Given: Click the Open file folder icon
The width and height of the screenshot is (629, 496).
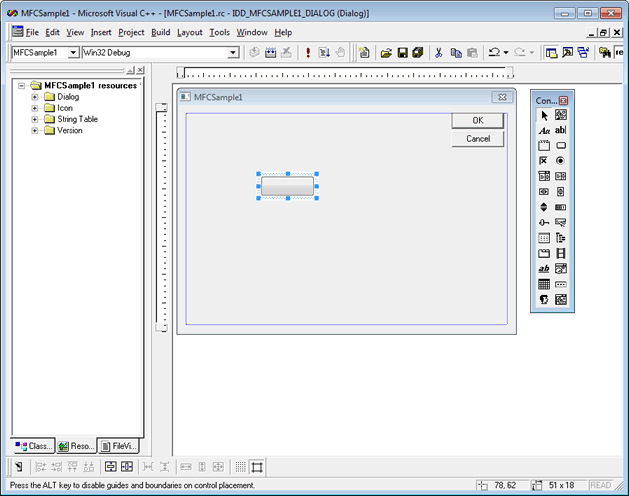Looking at the screenshot, I should 385,52.
